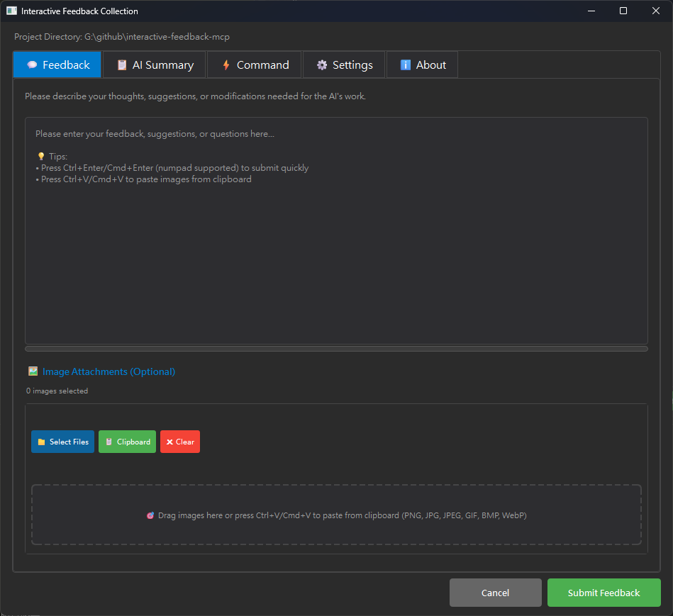Click the picture icon beside Image Attachments
Viewport: 673px width, 616px height.
(x=33, y=371)
